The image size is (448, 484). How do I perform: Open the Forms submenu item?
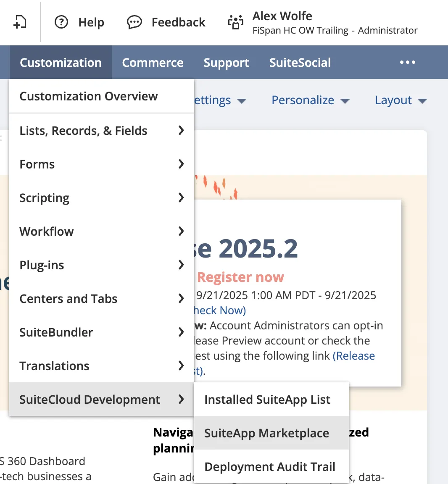[102, 164]
